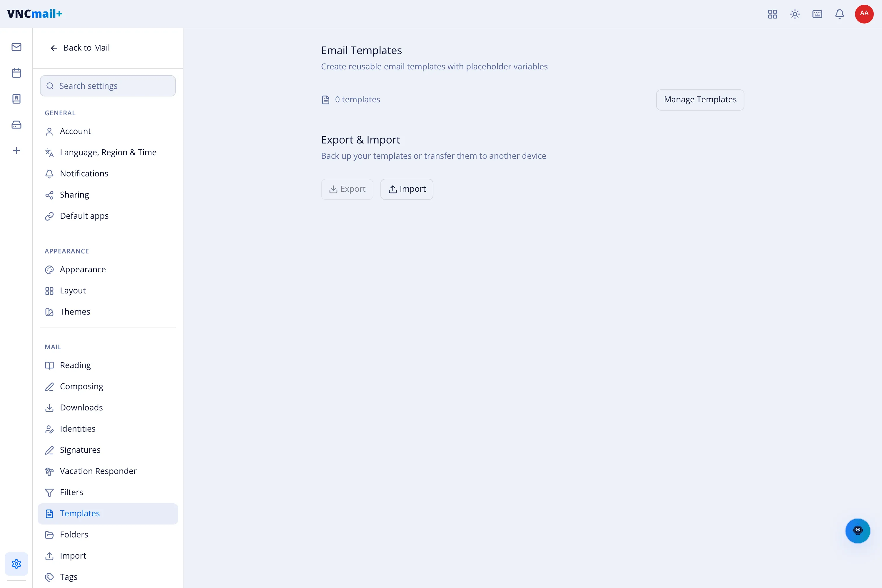Go Back to Mail
The width and height of the screenshot is (882, 588).
[80, 48]
